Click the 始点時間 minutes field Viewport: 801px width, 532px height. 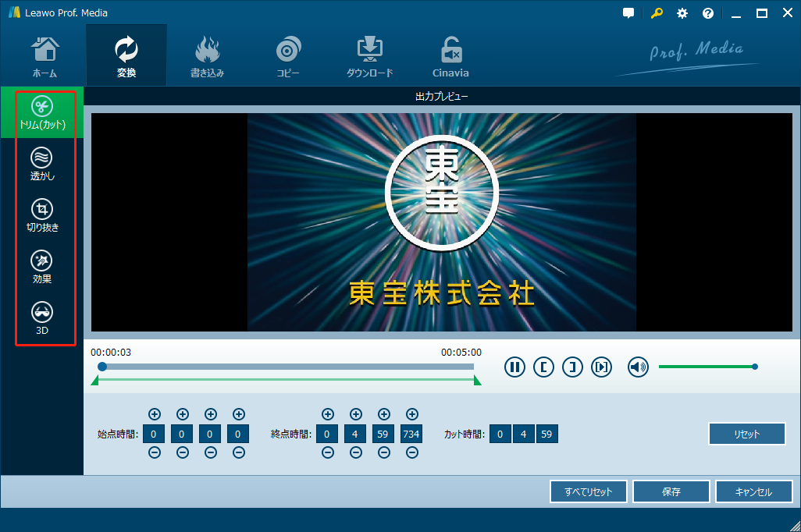coord(181,434)
